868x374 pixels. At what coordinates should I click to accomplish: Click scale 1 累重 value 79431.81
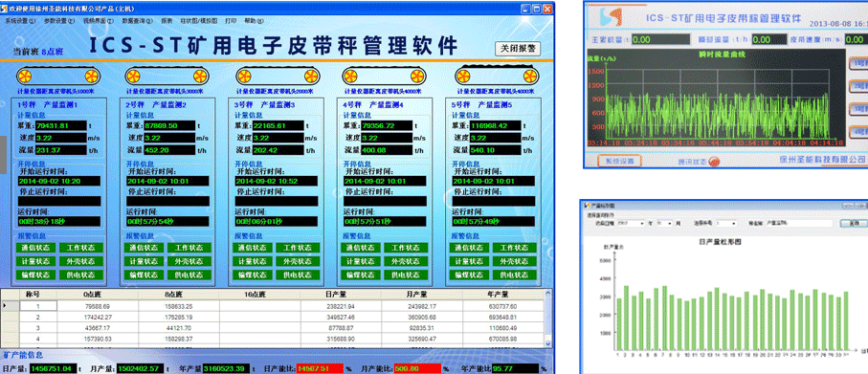click(61, 125)
